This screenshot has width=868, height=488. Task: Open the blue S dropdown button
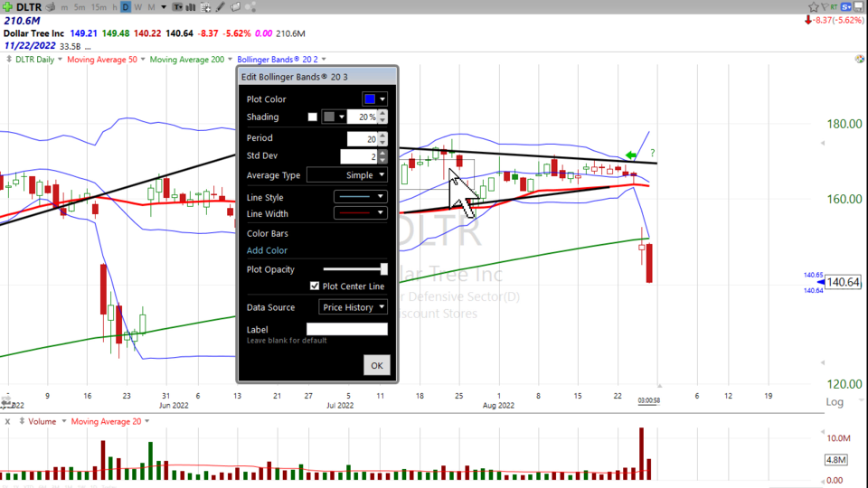tap(846, 6)
